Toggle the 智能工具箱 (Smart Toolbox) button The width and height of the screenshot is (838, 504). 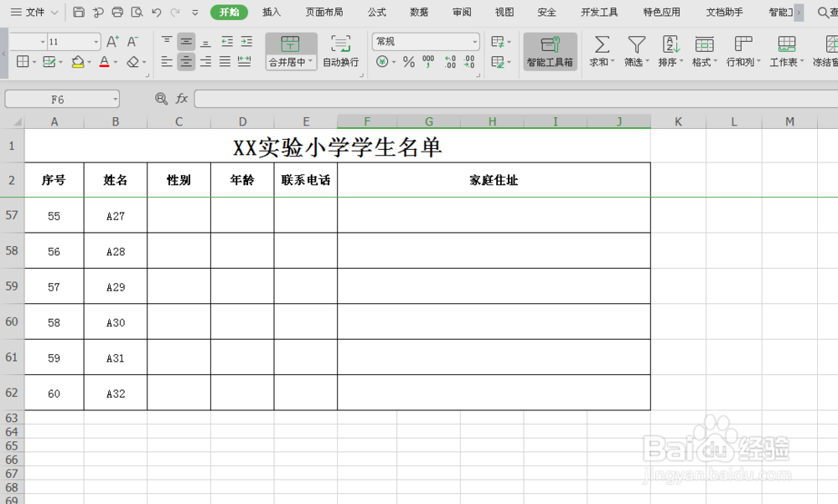pos(550,51)
